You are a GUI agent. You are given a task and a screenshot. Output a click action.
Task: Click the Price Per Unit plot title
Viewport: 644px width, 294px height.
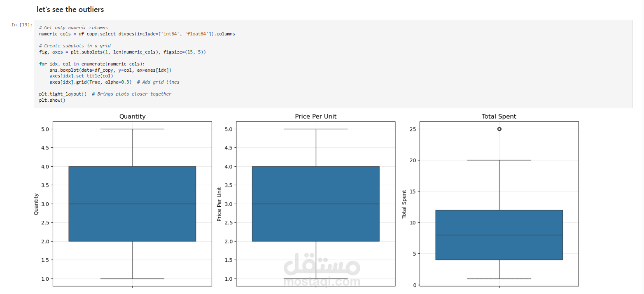point(316,117)
